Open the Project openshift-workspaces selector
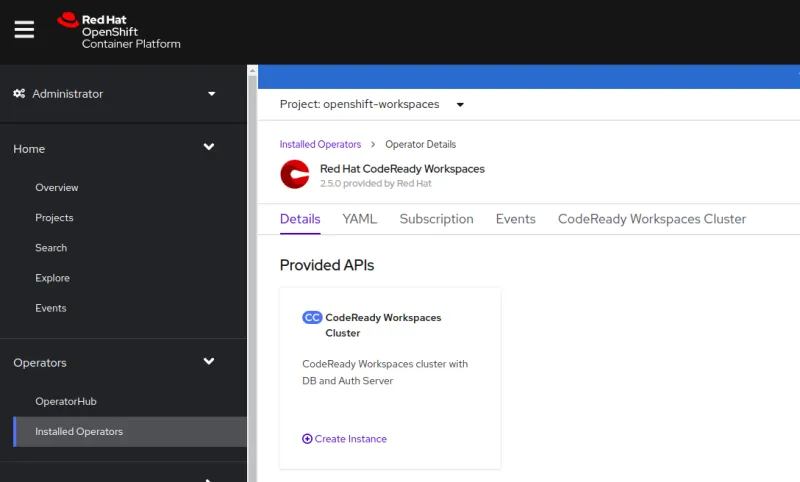800x482 pixels. click(372, 104)
